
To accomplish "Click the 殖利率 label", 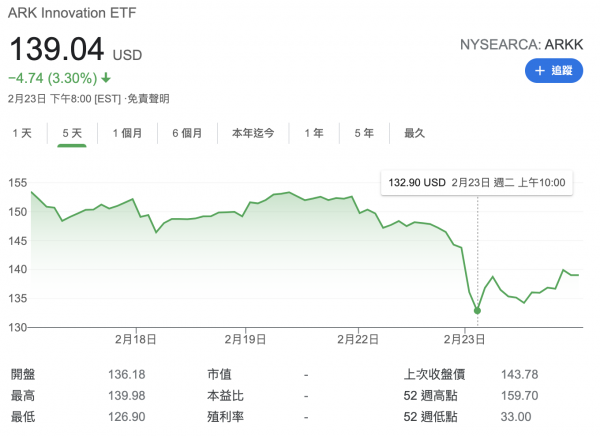I will (x=225, y=416).
